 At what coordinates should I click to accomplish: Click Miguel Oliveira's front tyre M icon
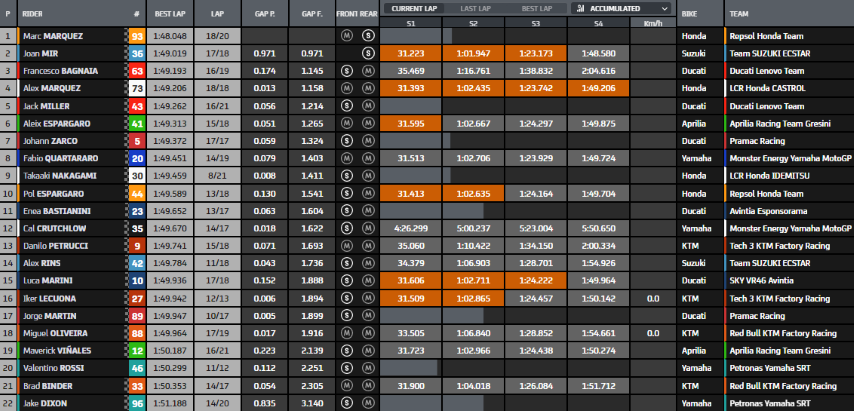pyautogui.click(x=346, y=333)
